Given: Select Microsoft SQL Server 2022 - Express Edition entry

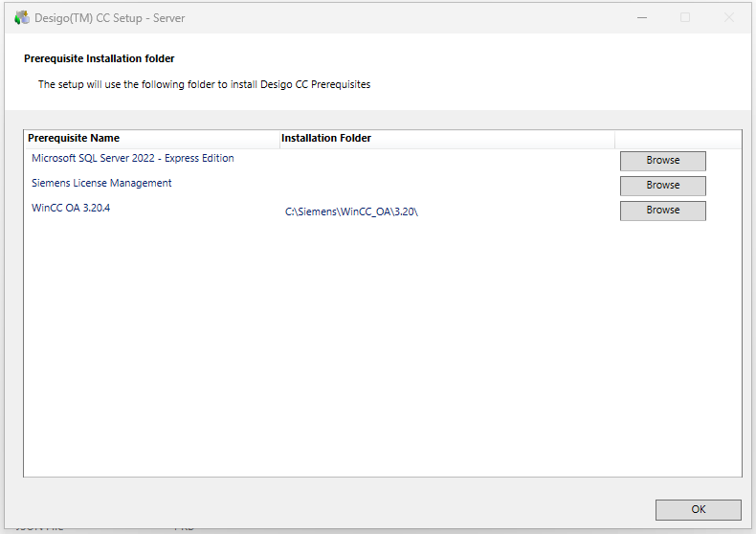Looking at the screenshot, I should point(133,159).
